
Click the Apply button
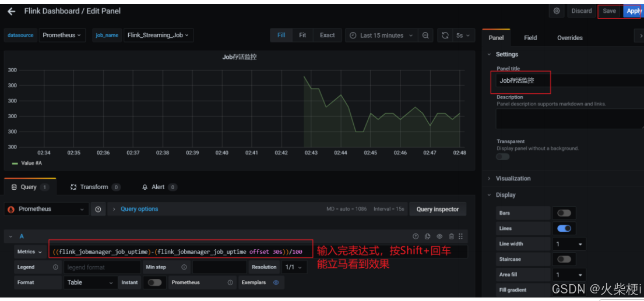click(x=634, y=11)
